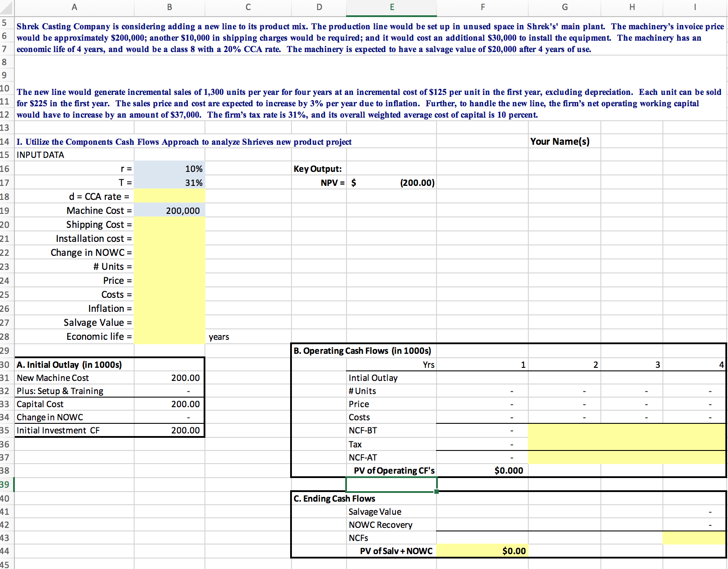This screenshot has width=728, height=569.
Task: Click the year 1 column label in Operating Cash Flows
Action: click(x=482, y=365)
